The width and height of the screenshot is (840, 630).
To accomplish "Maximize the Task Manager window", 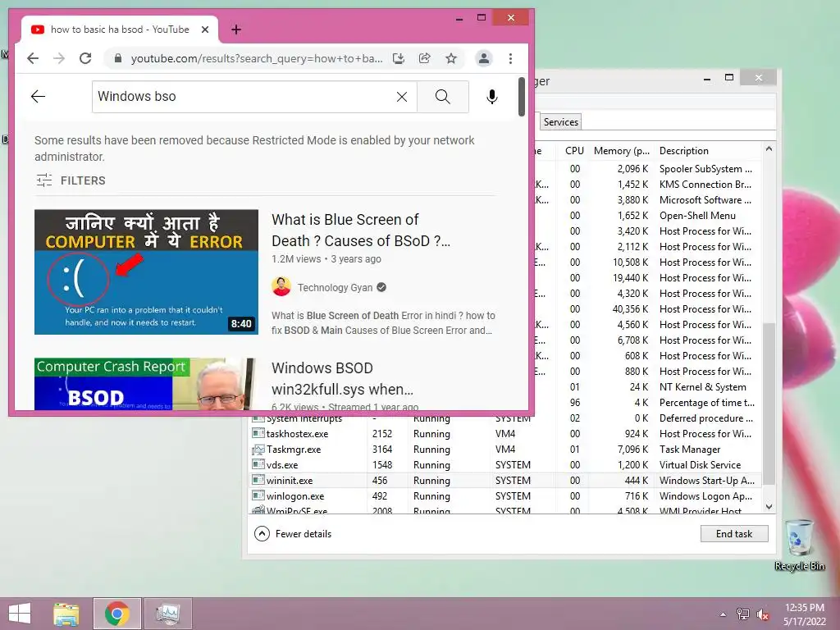I will coord(729,78).
